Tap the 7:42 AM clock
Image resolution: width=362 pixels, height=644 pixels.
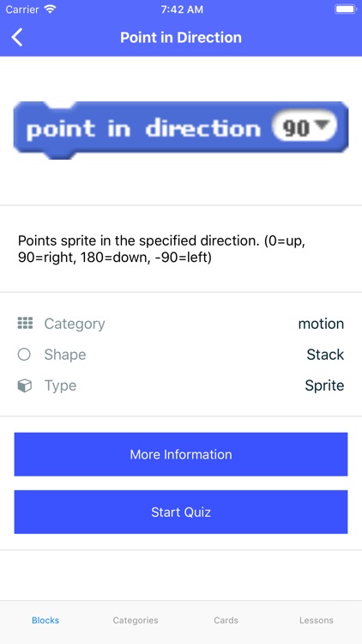182,9
